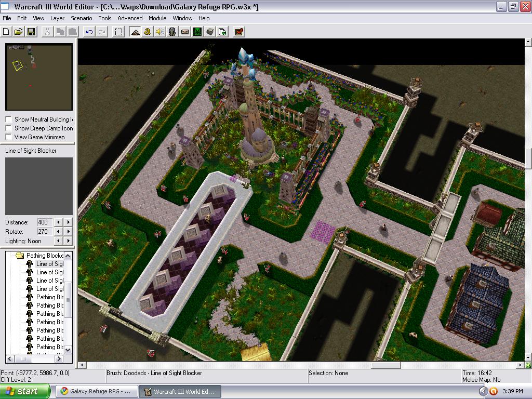Click the Redo arrow icon
This screenshot has height=399, width=532.
pos(102,32)
